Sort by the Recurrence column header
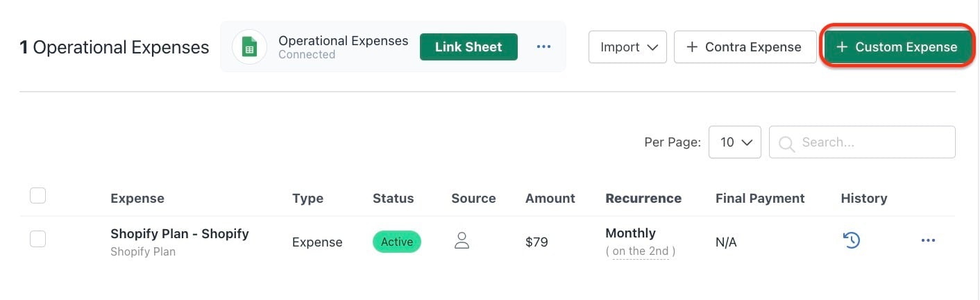Image resolution: width=980 pixels, height=300 pixels. coord(643,198)
